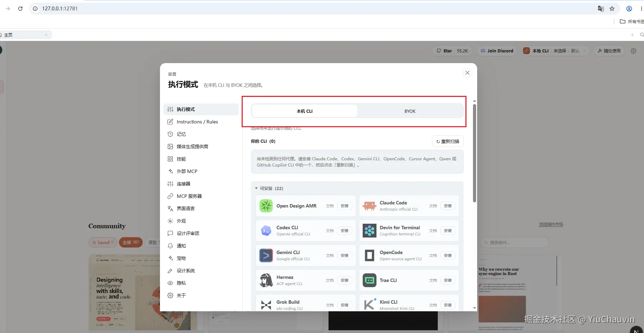This screenshot has height=333, width=644.
Task: Click the Trae CLI logo icon
Action: [370, 280]
